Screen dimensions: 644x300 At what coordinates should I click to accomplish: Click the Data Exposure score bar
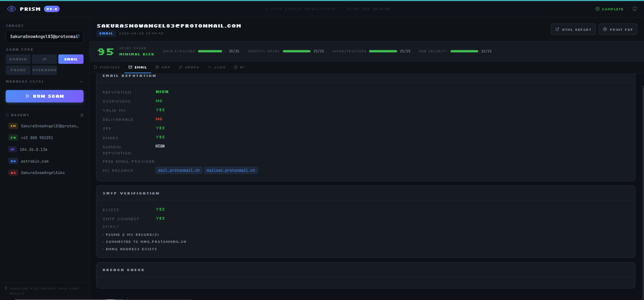(x=211, y=51)
